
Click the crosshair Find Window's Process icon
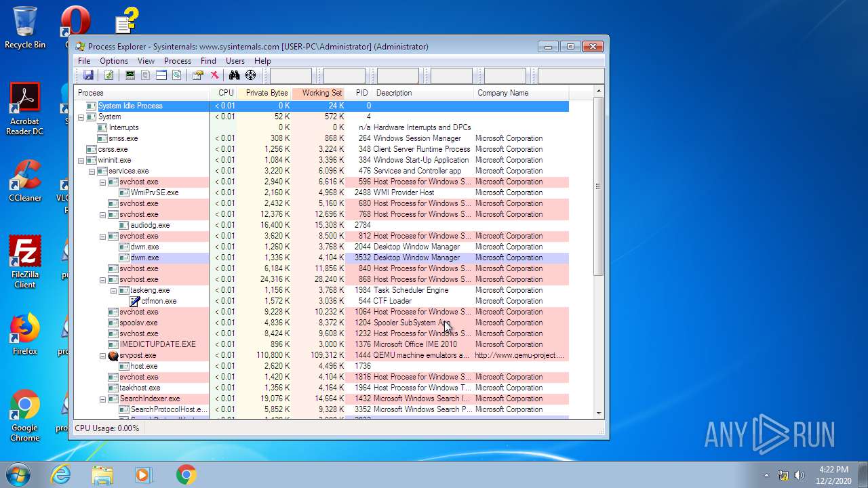click(x=251, y=75)
